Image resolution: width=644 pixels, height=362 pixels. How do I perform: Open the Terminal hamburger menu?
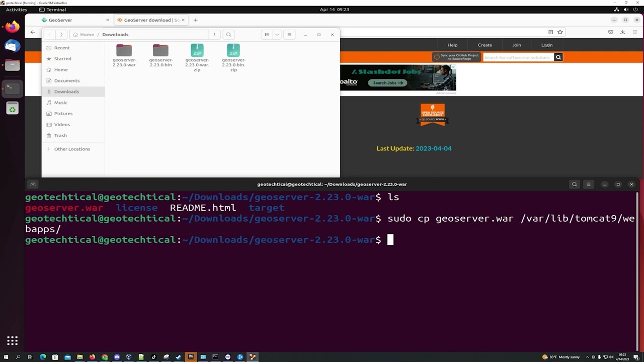(x=588, y=185)
